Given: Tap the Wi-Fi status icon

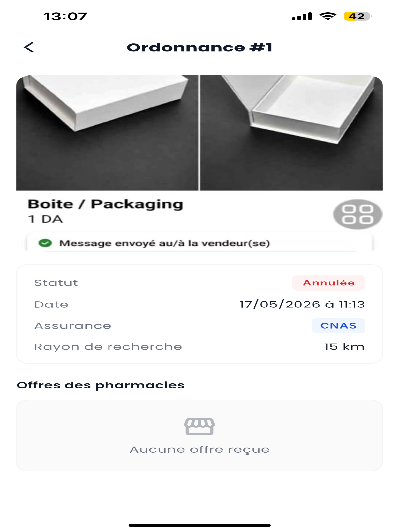Looking at the screenshot, I should tap(328, 16).
